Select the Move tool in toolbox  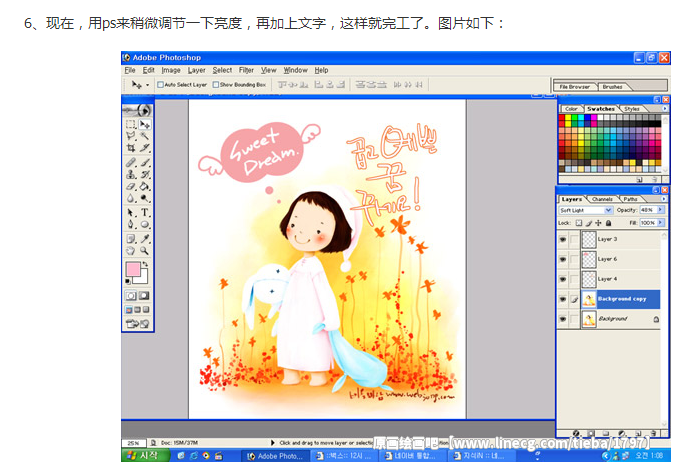click(x=145, y=124)
